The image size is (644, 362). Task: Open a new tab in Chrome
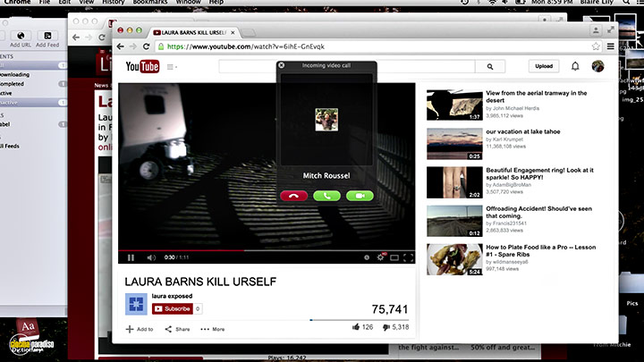(x=248, y=32)
